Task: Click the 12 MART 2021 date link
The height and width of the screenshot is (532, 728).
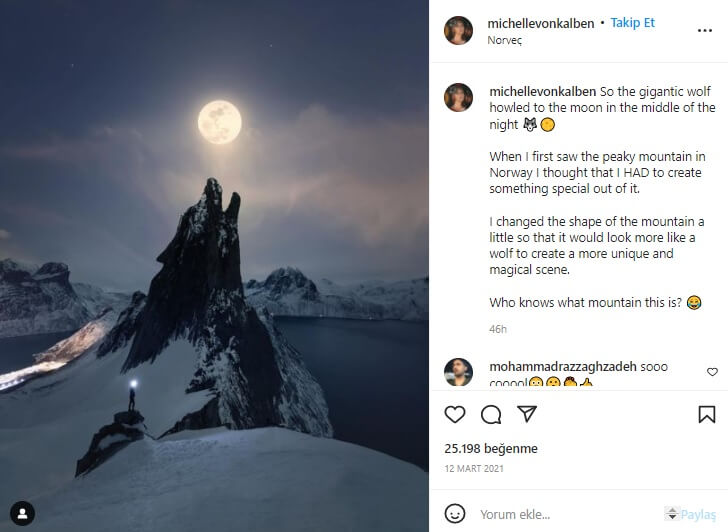Action: click(x=476, y=469)
